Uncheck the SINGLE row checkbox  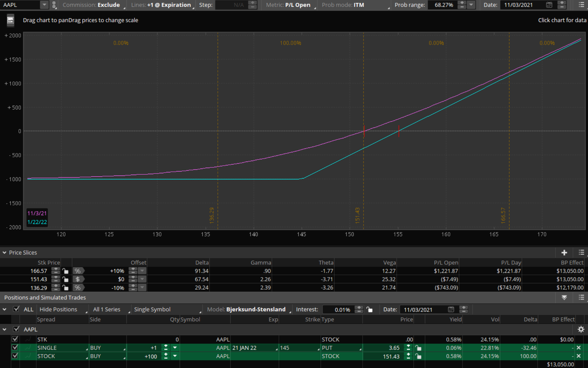click(15, 348)
